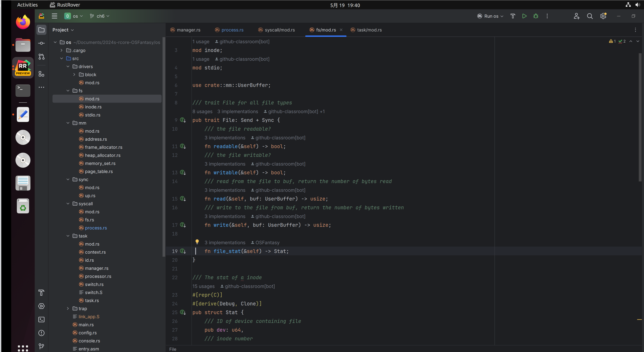
Task: Click 'File' breadcrumb at editor bottom
Action: tap(173, 349)
